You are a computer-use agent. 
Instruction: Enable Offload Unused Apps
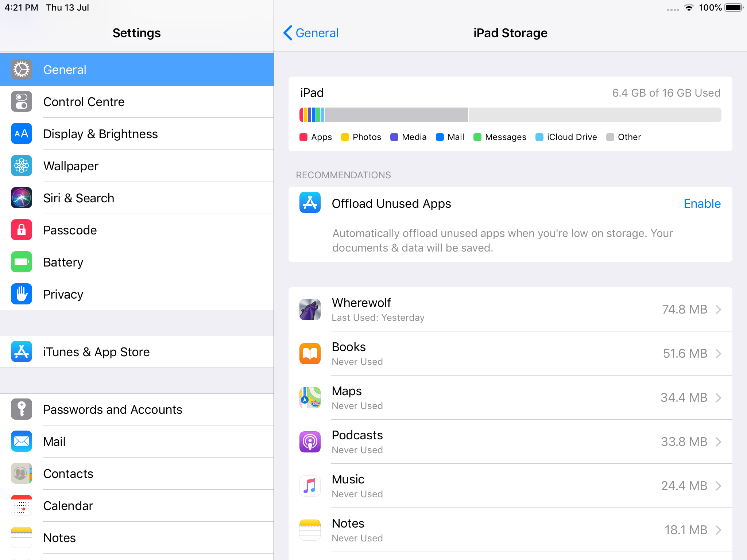click(702, 203)
